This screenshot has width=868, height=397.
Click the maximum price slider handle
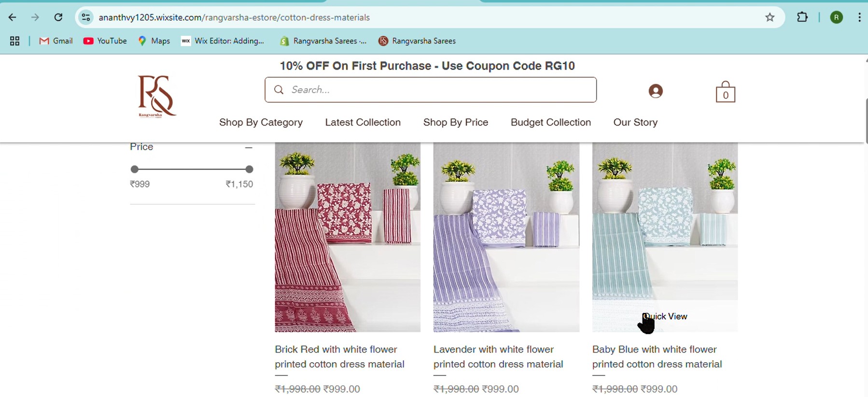pos(249,169)
